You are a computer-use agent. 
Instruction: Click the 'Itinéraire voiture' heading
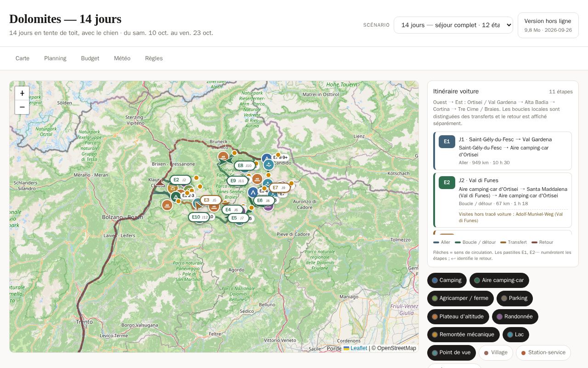point(456,91)
